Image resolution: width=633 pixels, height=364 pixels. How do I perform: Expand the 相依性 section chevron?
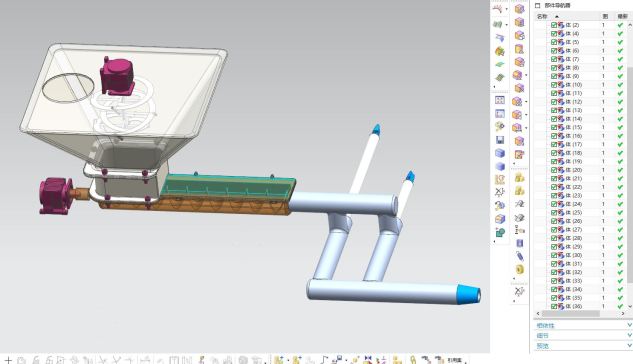pyautogui.click(x=629, y=325)
